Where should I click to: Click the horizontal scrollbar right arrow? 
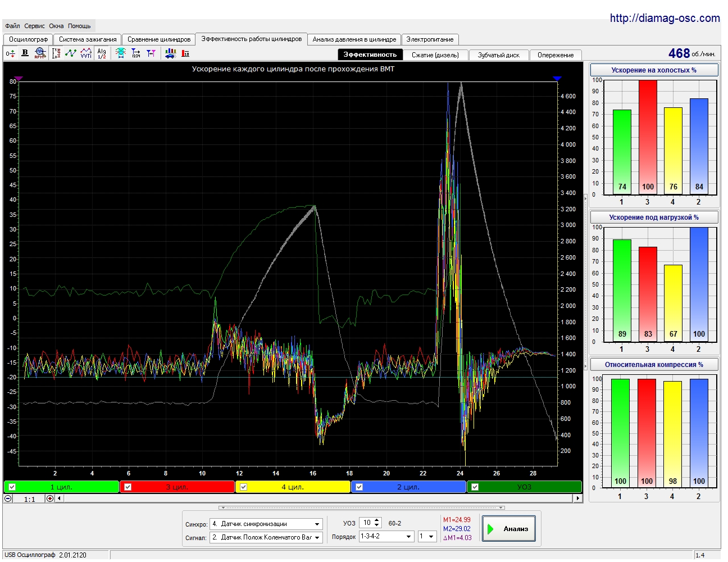[x=578, y=498]
